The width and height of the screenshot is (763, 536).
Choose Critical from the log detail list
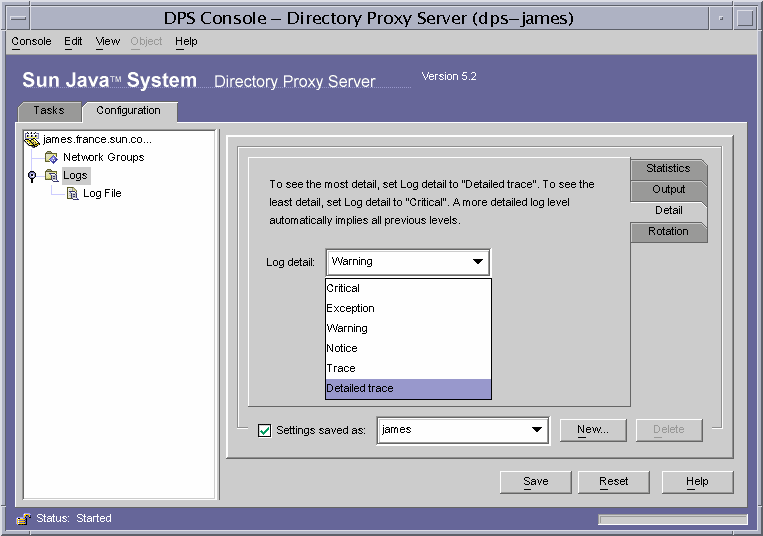408,288
